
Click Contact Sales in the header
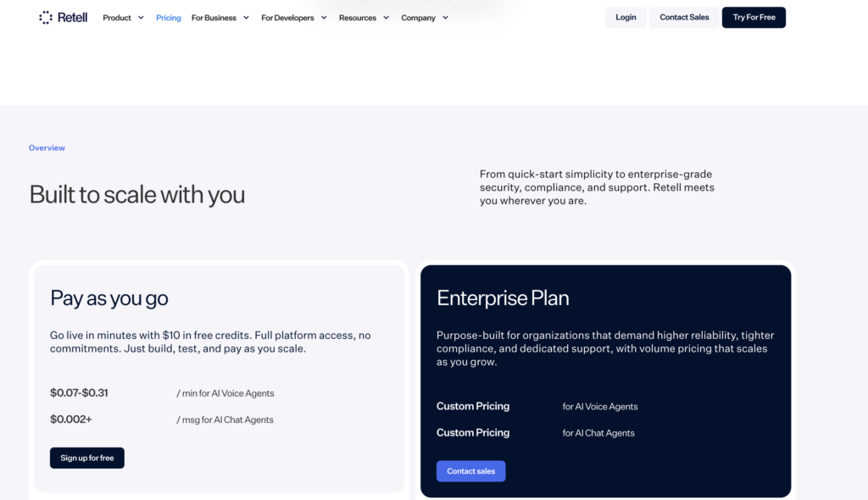pyautogui.click(x=684, y=17)
